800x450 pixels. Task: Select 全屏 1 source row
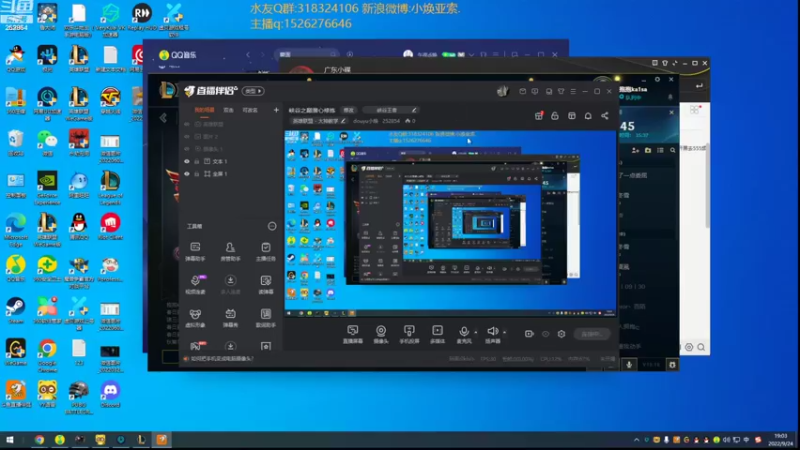(x=231, y=174)
